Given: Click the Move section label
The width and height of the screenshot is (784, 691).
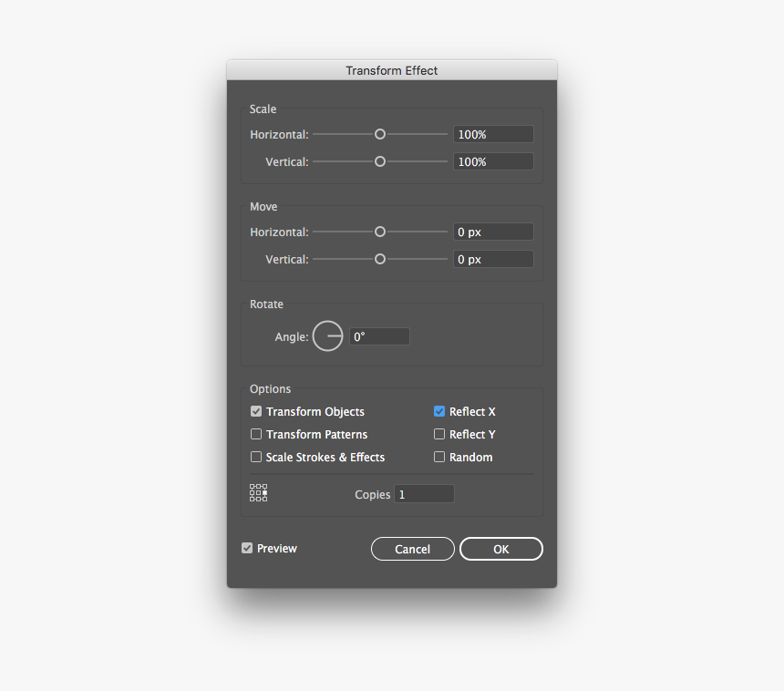Looking at the screenshot, I should 263,207.
